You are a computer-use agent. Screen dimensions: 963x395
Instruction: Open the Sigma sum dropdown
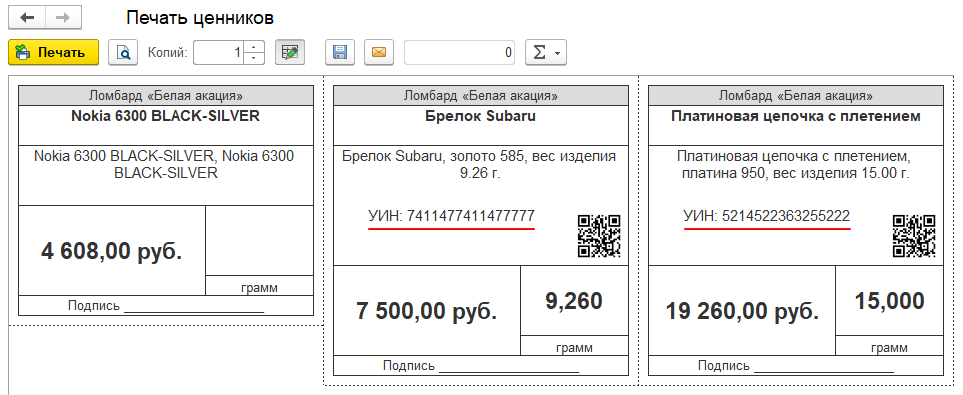click(545, 53)
